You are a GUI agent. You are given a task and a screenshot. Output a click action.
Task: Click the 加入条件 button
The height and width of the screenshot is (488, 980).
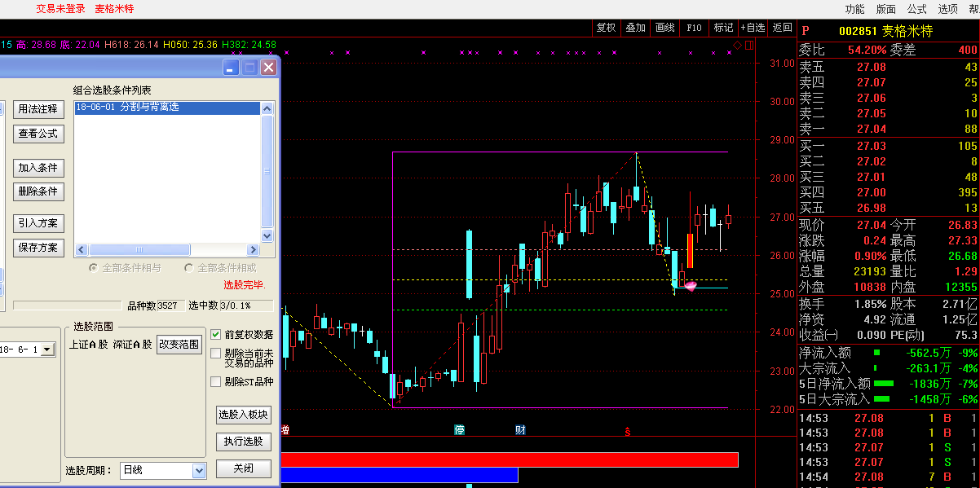coord(38,168)
